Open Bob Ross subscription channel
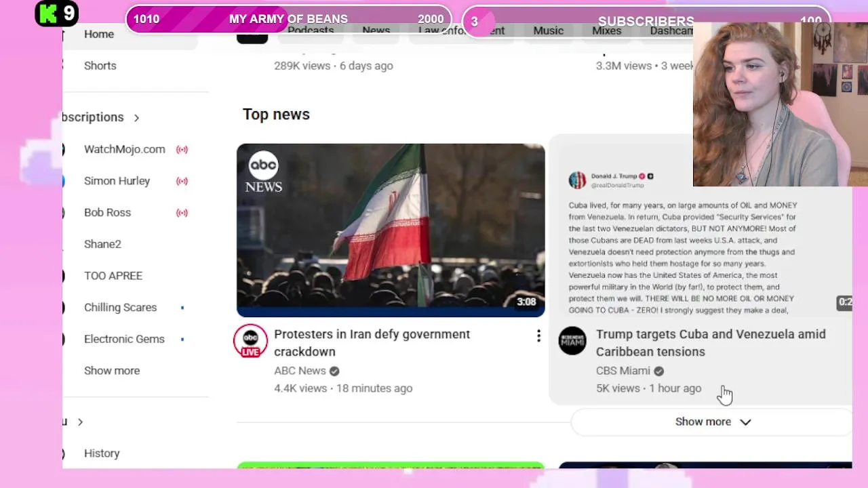The height and width of the screenshot is (488, 868). [107, 212]
